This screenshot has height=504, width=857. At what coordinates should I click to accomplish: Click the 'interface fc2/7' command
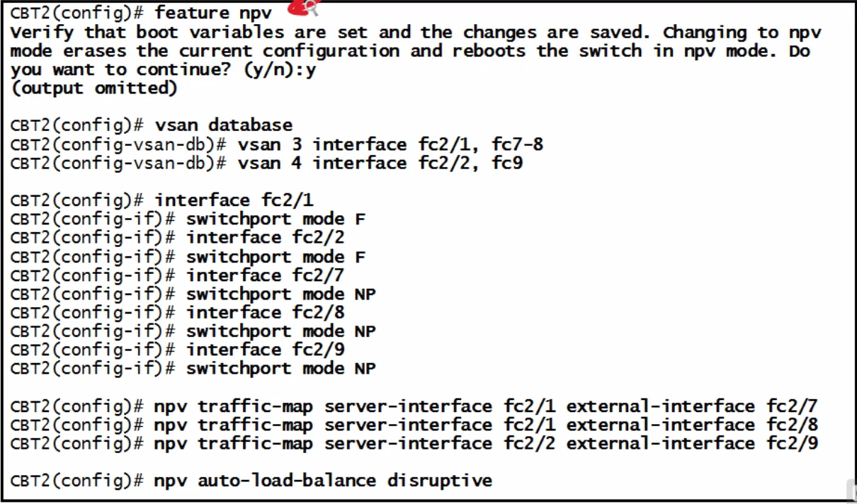pyautogui.click(x=266, y=275)
